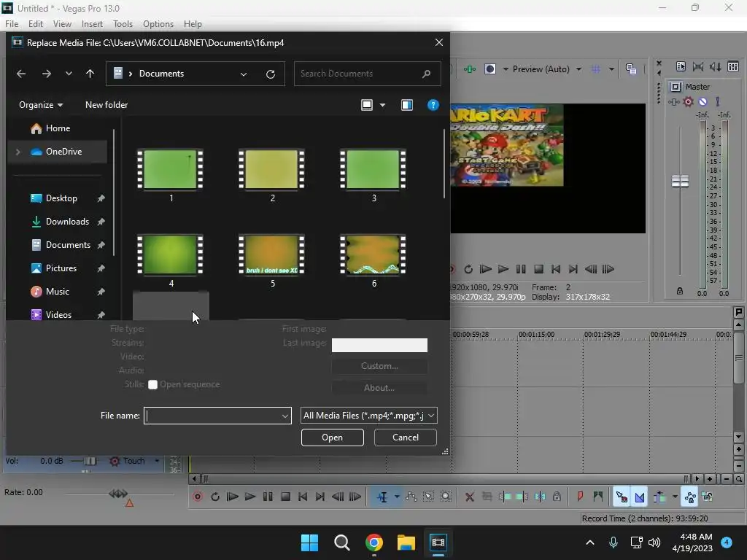Click Play From Start in preview transport

(485, 269)
